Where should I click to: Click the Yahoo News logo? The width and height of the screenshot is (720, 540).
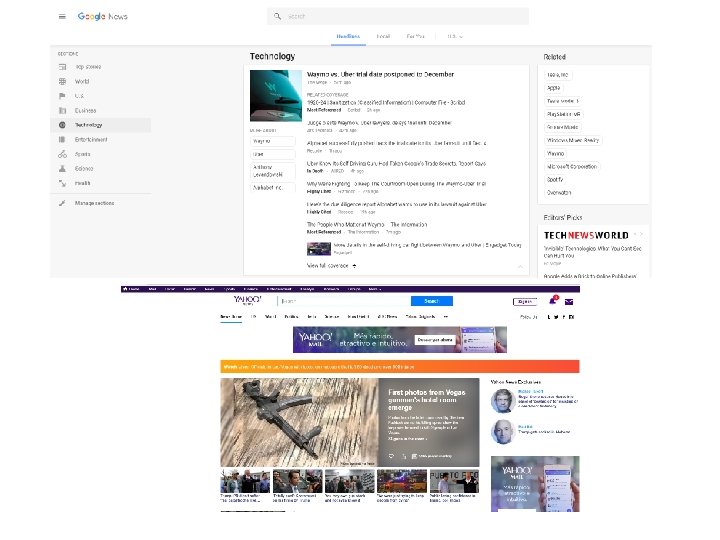247,300
